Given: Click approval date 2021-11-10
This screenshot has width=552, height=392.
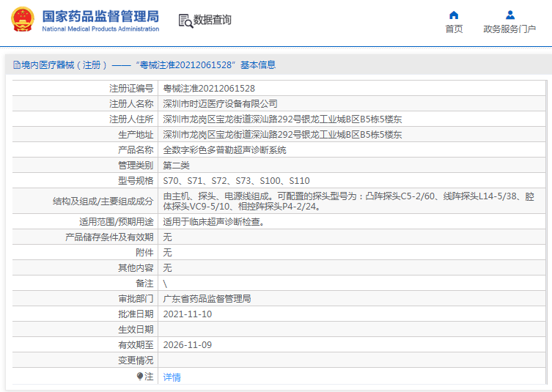Looking at the screenshot, I should click(x=187, y=314).
